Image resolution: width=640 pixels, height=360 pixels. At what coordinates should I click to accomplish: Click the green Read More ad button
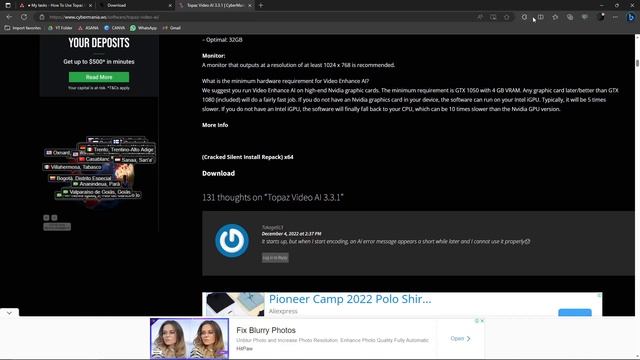(x=99, y=77)
